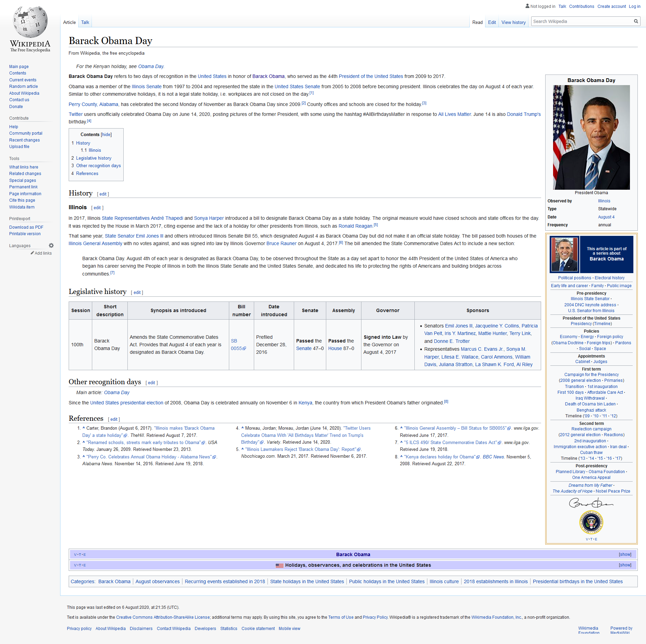The height and width of the screenshot is (644, 646).
Task: Edit the References section
Action: point(114,419)
